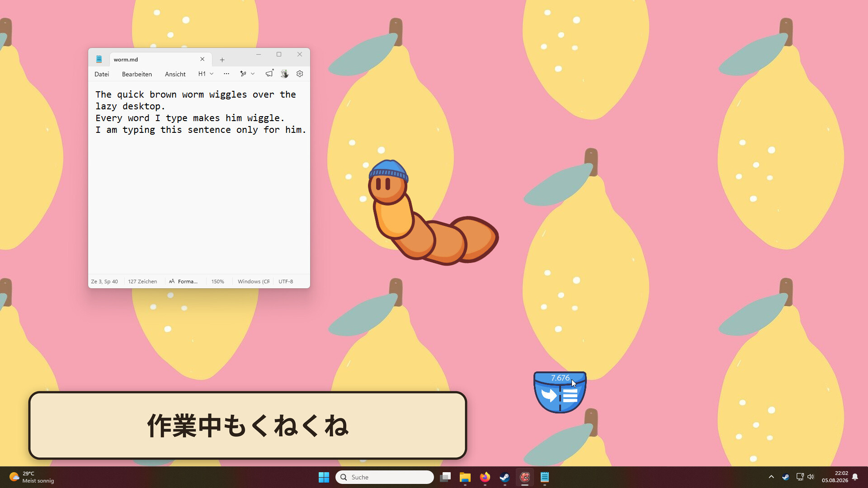Open Steam from the taskbar
868x488 pixels.
coord(505,477)
